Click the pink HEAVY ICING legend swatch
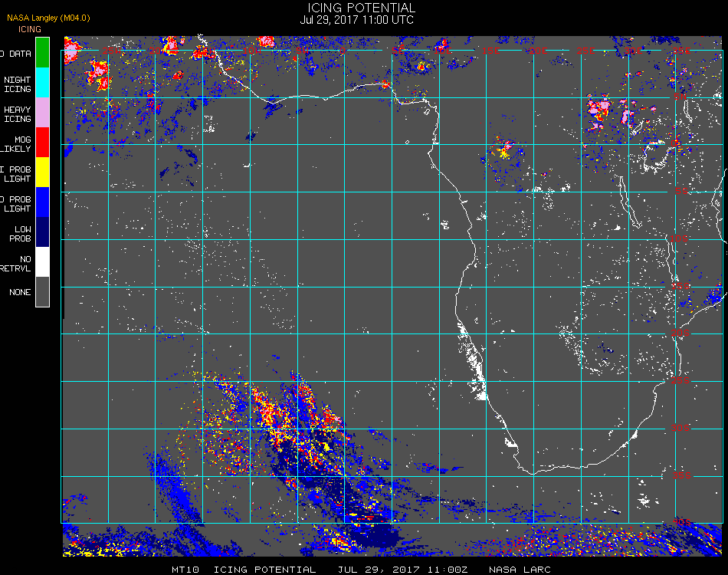The height and width of the screenshot is (575, 728). tap(42, 112)
